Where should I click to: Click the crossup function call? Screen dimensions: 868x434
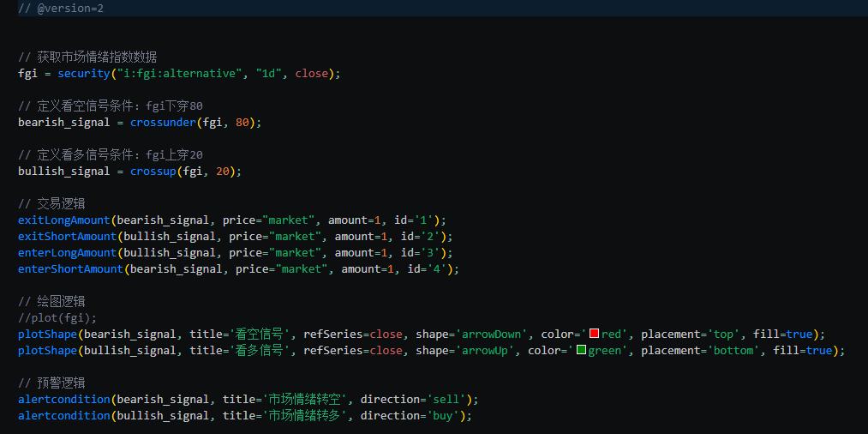point(153,172)
